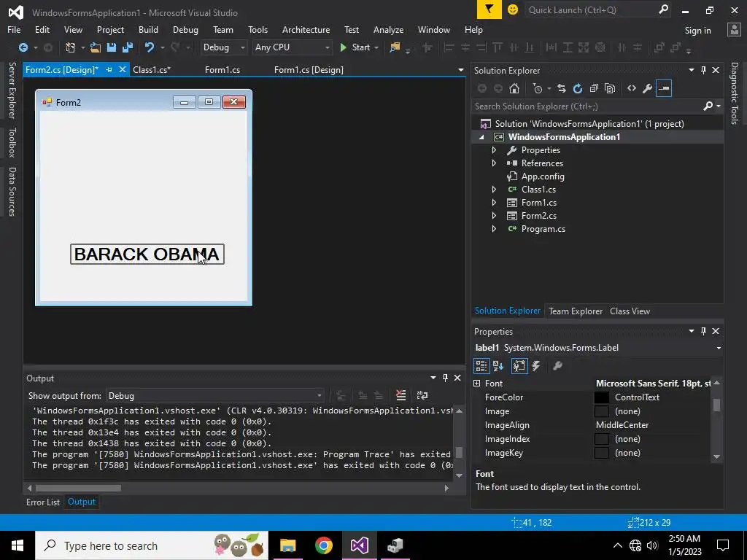Screen dimensions: 747x560
Task: Show Events with the lightning bolt icon
Action: 536,366
